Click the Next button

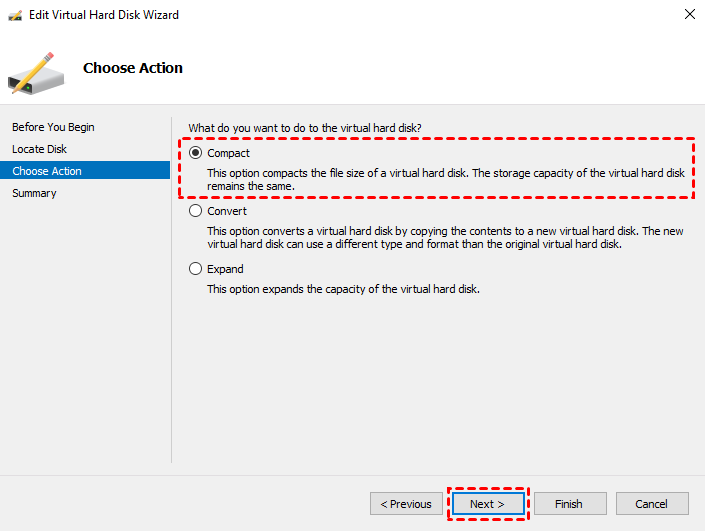pyautogui.click(x=487, y=504)
